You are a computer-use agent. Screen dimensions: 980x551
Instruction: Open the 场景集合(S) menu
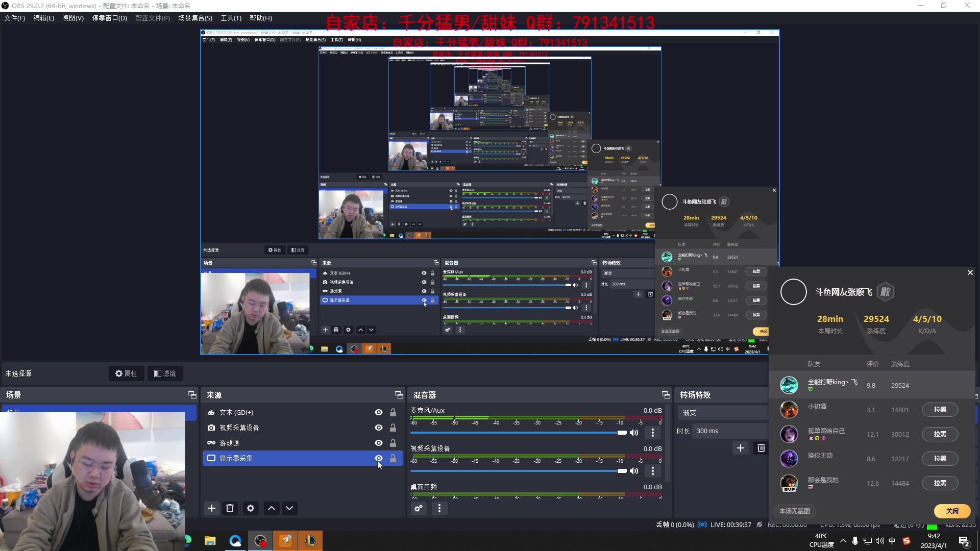pyautogui.click(x=195, y=18)
